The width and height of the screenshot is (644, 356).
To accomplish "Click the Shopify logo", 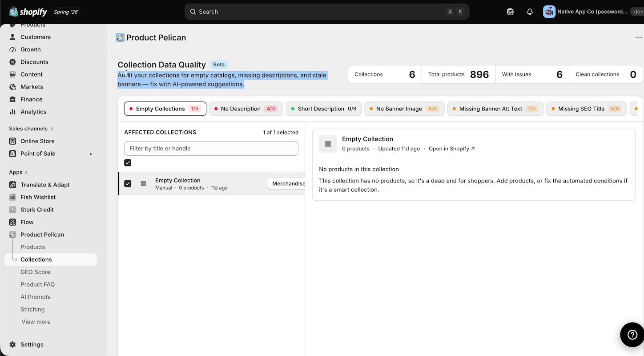I will coord(28,12).
